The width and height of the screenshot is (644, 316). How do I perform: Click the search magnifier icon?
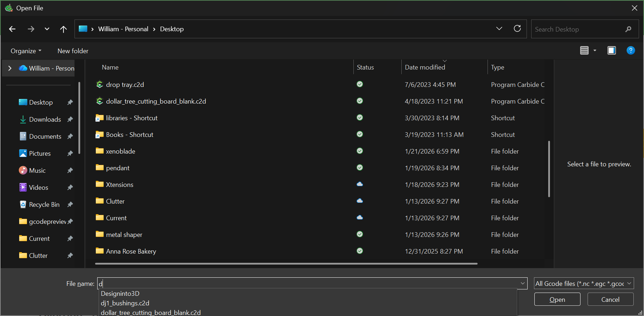(628, 29)
